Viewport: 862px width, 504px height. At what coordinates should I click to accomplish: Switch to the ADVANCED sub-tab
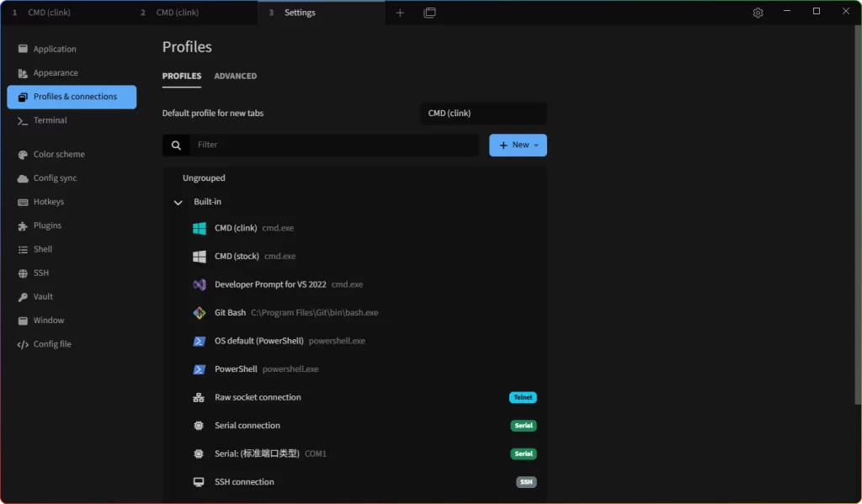coord(236,76)
